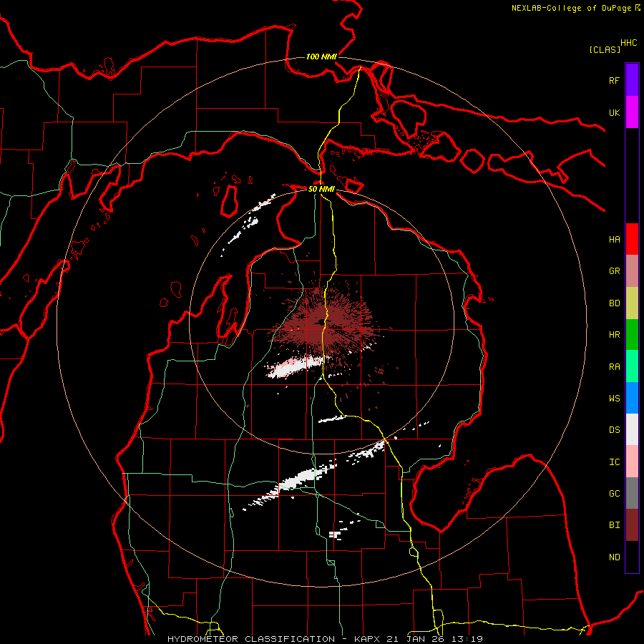
Task: Click the "HR" legend label
Action: click(x=614, y=335)
